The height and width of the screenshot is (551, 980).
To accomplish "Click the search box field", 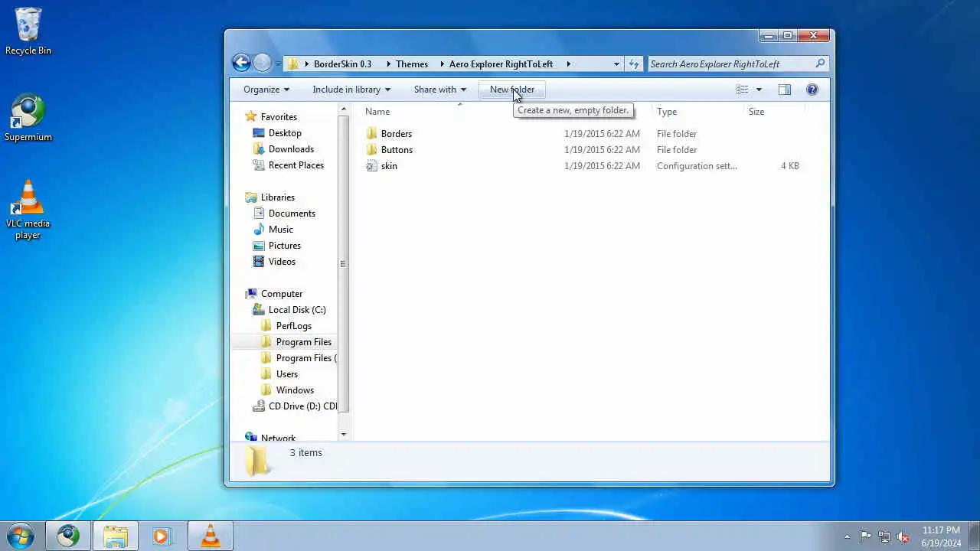I will coord(731,64).
